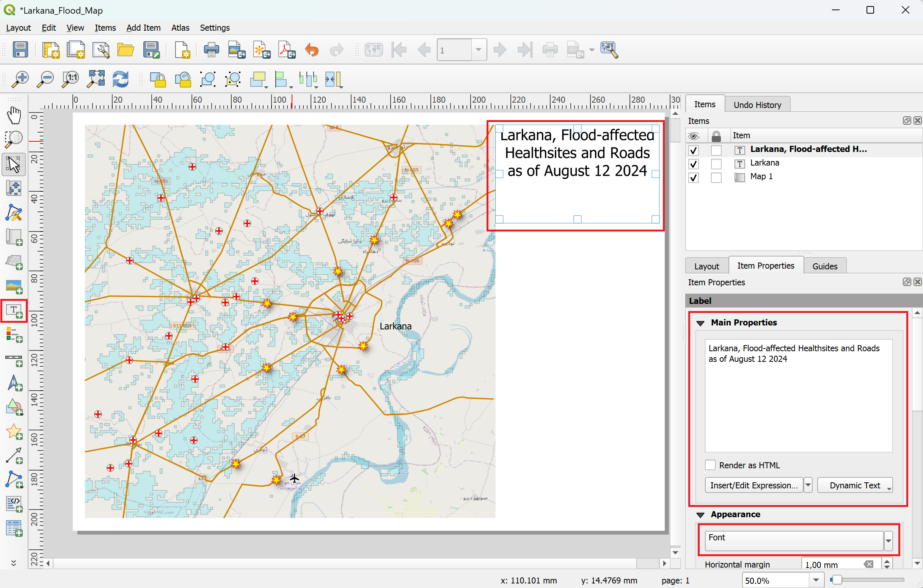
Task: Select the Add Scale Bar tool
Action: (x=14, y=360)
